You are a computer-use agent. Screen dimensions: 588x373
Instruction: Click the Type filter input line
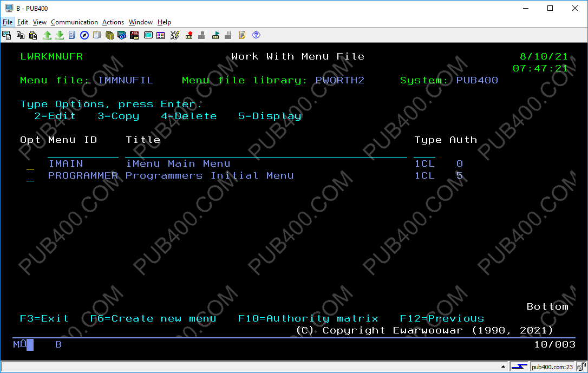tap(424, 153)
